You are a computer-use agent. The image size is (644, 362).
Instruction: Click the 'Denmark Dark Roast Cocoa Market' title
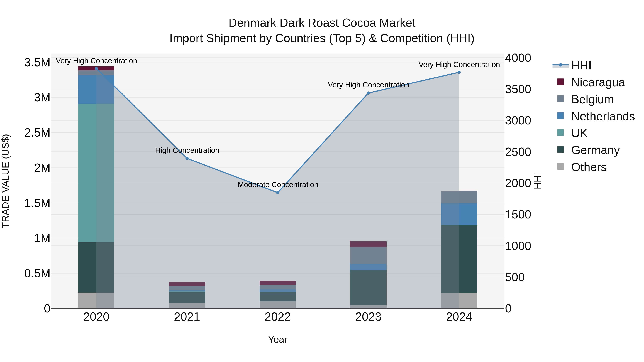point(322,23)
